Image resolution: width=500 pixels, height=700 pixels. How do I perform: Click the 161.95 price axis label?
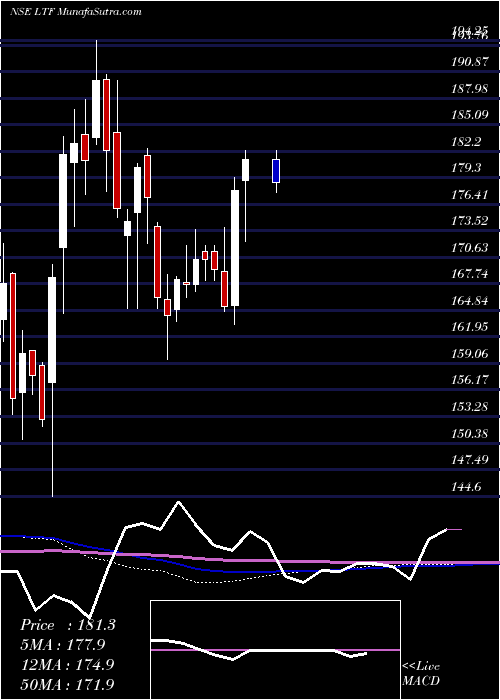click(x=469, y=327)
